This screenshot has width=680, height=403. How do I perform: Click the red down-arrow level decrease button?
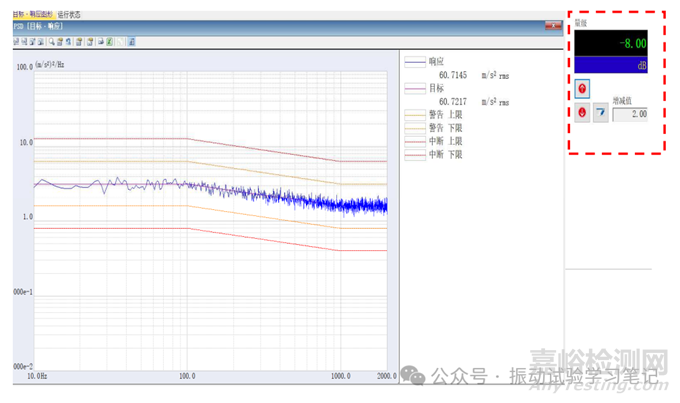582,113
